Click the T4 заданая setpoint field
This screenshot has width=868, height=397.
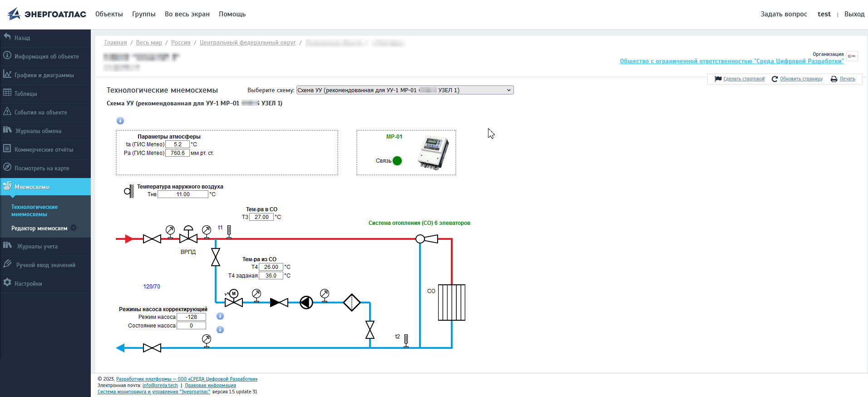(x=271, y=276)
